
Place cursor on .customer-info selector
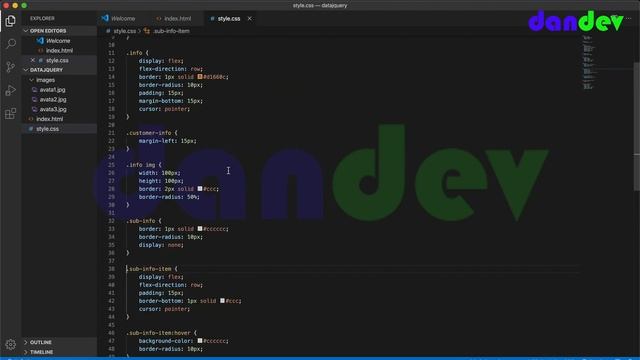[x=149, y=133]
